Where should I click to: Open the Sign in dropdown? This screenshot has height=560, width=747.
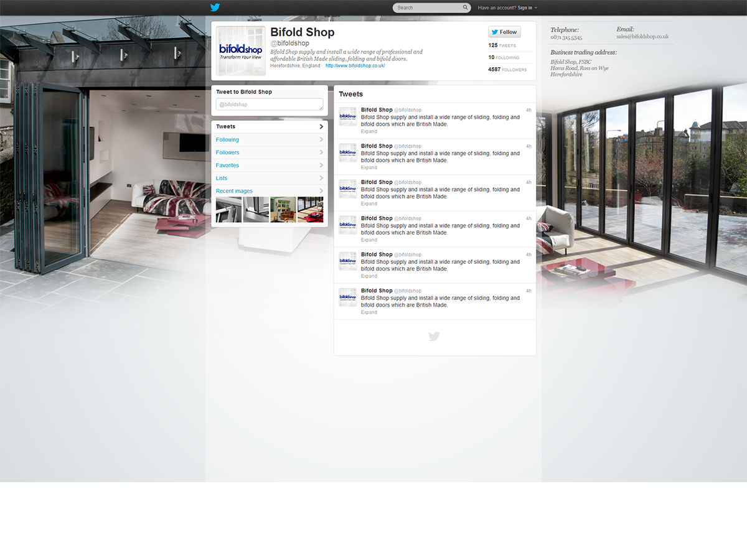click(527, 7)
